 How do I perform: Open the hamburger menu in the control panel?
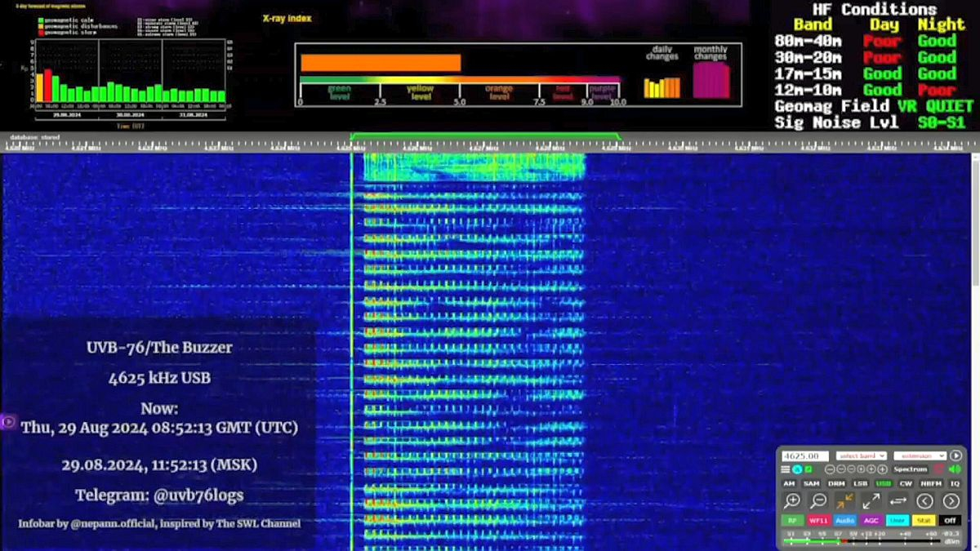[786, 469]
